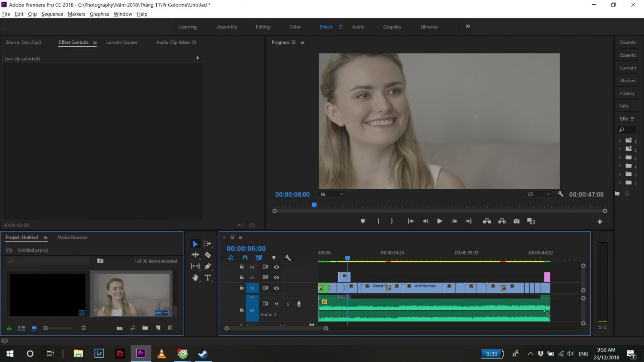The width and height of the screenshot is (644, 362).
Task: Show workspace overflow menu arrows
Action: [468, 27]
